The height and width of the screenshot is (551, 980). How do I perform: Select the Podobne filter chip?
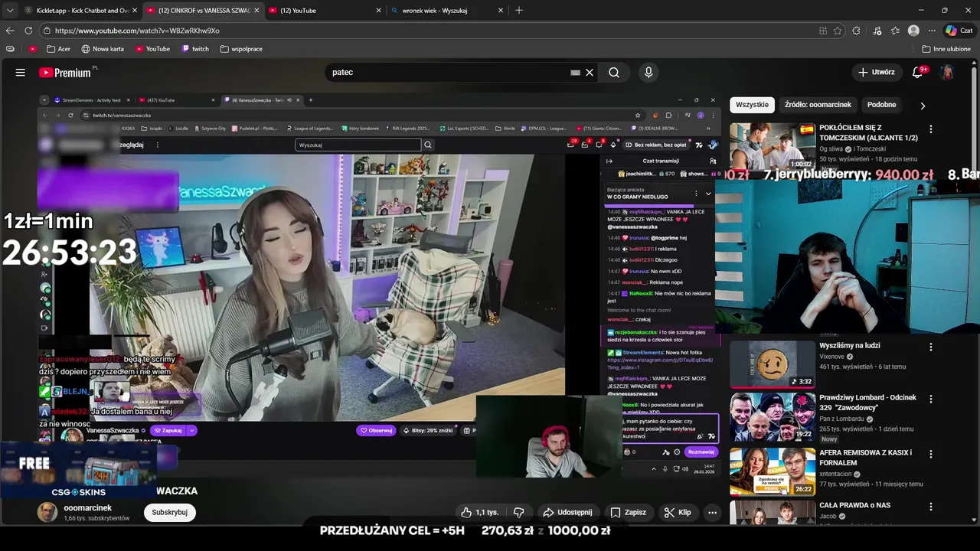coord(882,105)
